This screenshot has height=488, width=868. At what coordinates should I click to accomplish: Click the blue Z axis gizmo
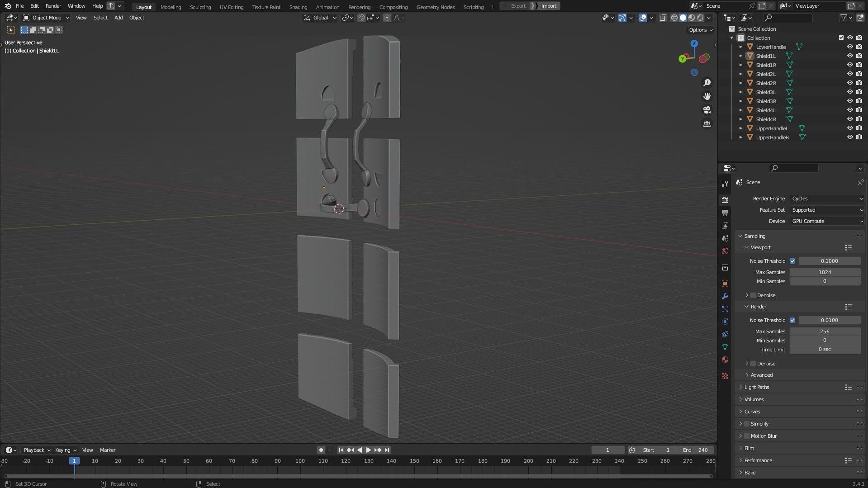(694, 43)
